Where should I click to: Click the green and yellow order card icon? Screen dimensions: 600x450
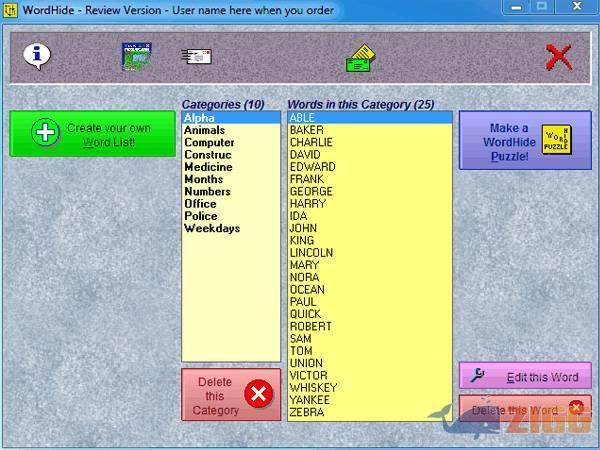(360, 59)
